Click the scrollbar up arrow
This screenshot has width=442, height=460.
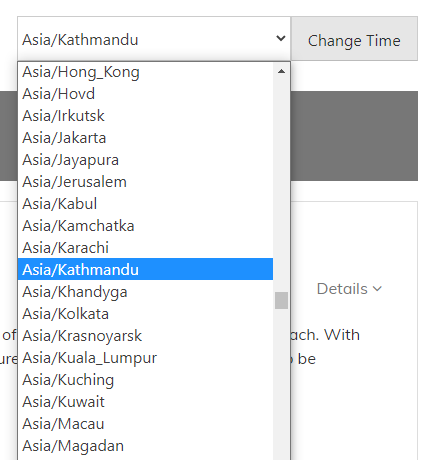pyautogui.click(x=281, y=71)
